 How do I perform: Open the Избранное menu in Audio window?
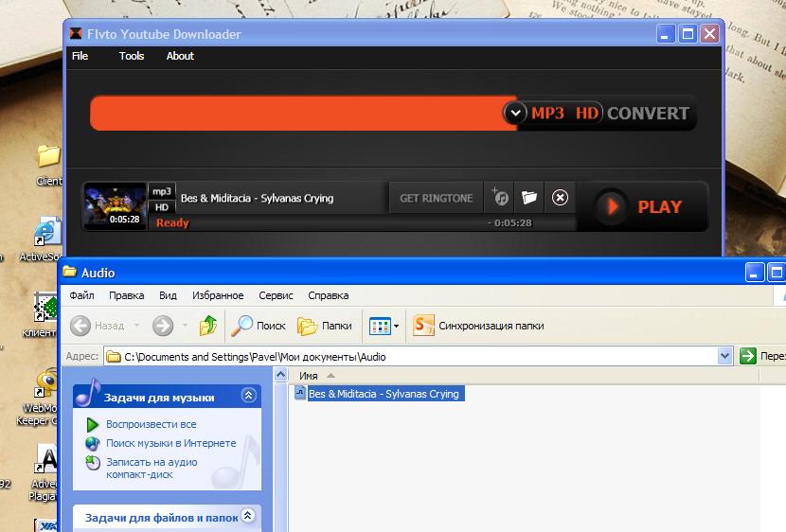pyautogui.click(x=218, y=295)
